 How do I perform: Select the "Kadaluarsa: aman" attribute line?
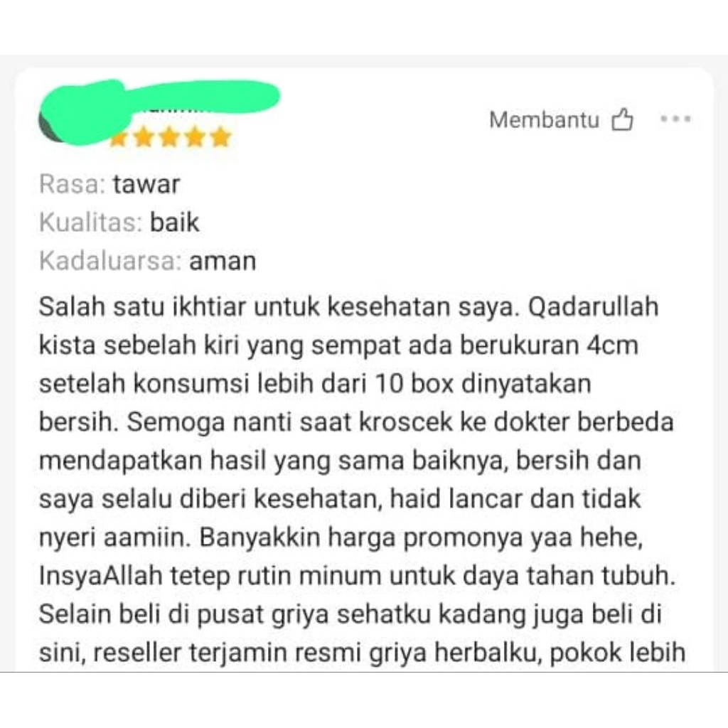pos(147,261)
